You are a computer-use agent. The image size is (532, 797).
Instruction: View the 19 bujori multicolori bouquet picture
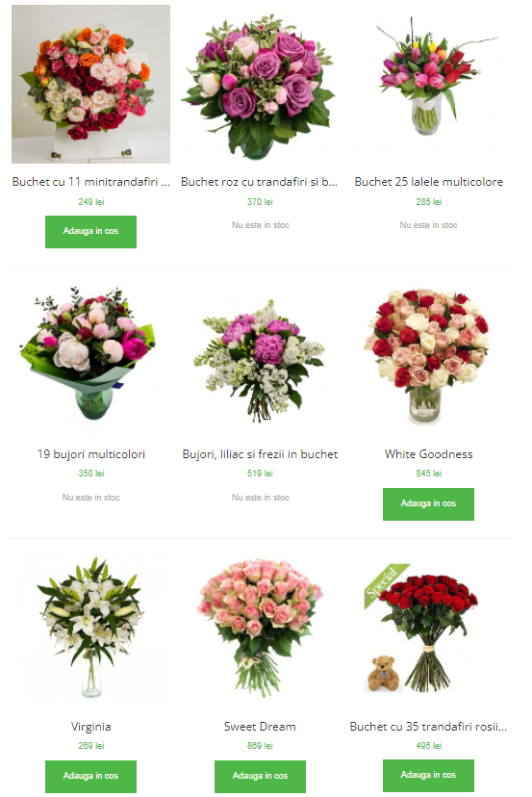point(91,356)
